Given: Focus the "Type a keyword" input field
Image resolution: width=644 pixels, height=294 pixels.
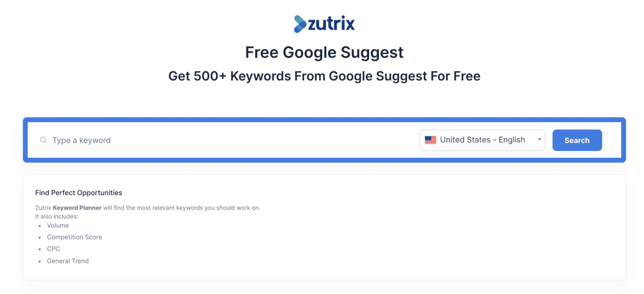Looking at the screenshot, I should point(227,140).
